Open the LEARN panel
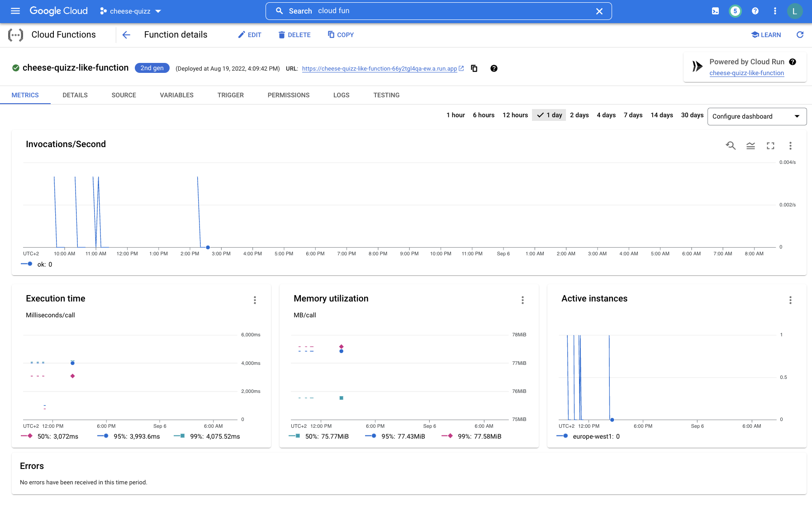 tap(766, 35)
